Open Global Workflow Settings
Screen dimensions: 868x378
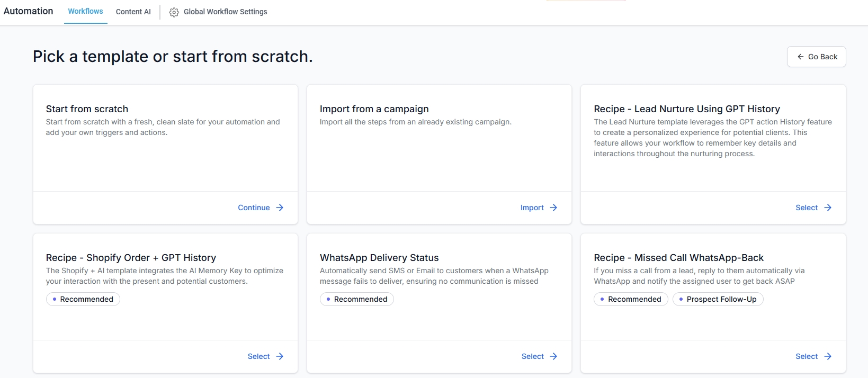pos(225,12)
